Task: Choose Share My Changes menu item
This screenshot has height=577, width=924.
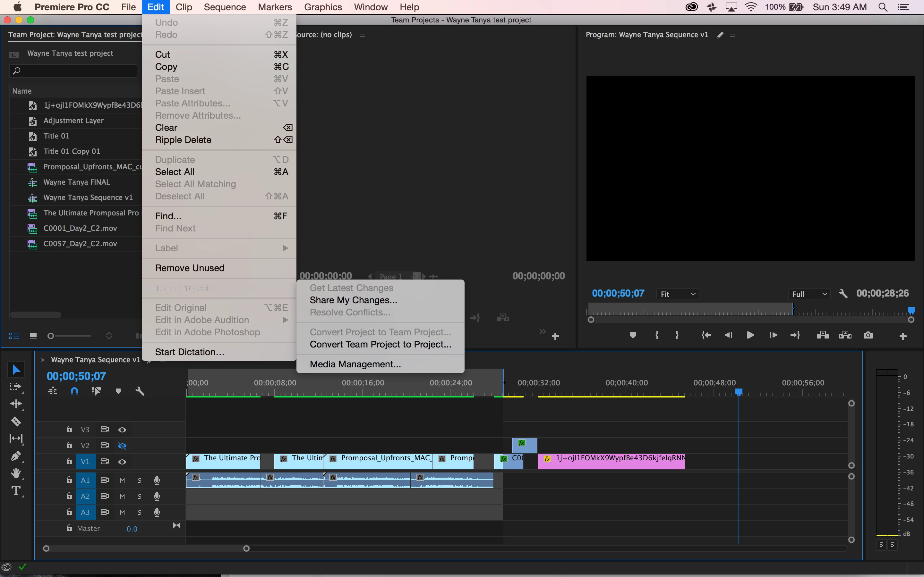Action: point(353,300)
